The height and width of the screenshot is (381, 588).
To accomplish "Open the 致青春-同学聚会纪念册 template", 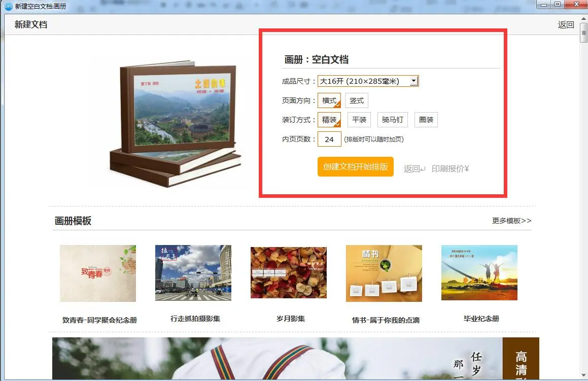I will (97, 273).
